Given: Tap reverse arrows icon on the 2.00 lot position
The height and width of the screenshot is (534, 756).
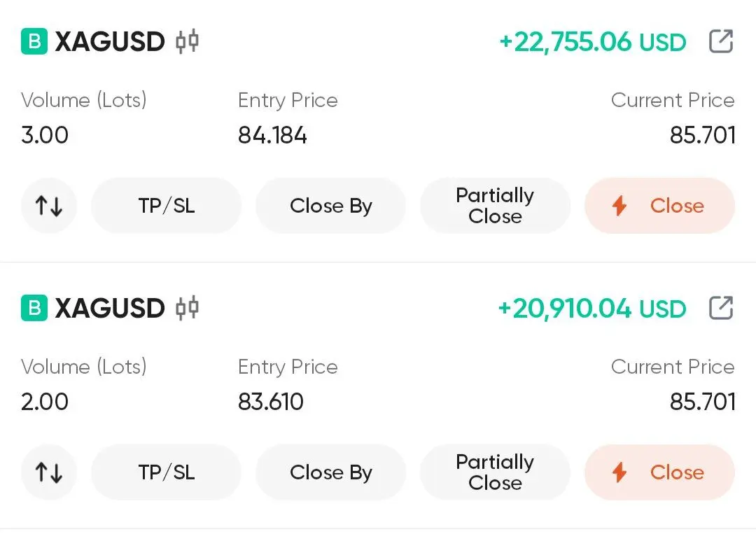Looking at the screenshot, I should click(49, 472).
